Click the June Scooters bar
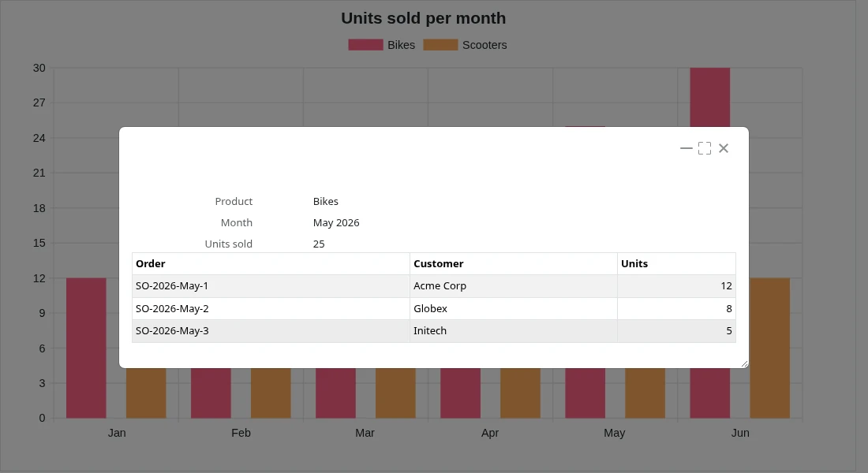Screen dimensions: 868x473 770,348
